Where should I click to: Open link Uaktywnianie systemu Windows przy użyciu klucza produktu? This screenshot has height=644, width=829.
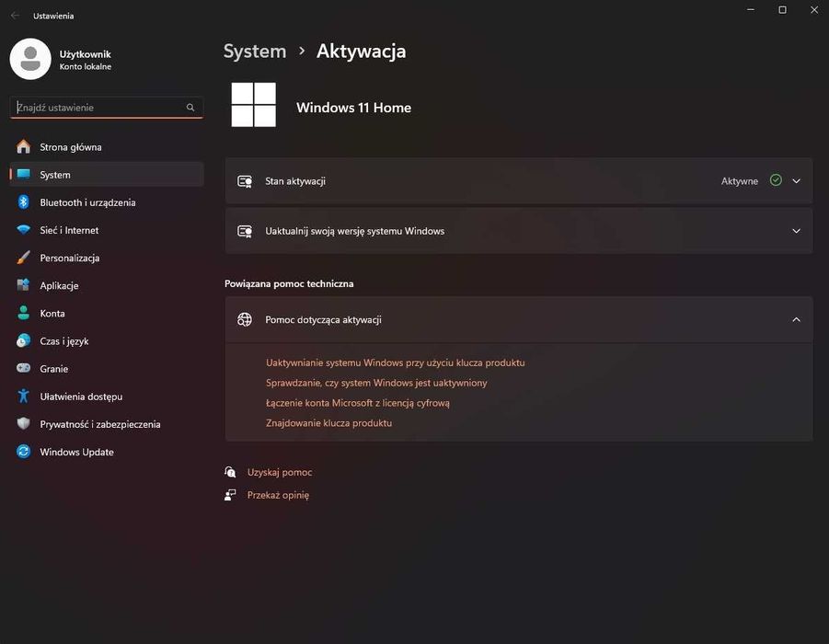[x=396, y=362]
